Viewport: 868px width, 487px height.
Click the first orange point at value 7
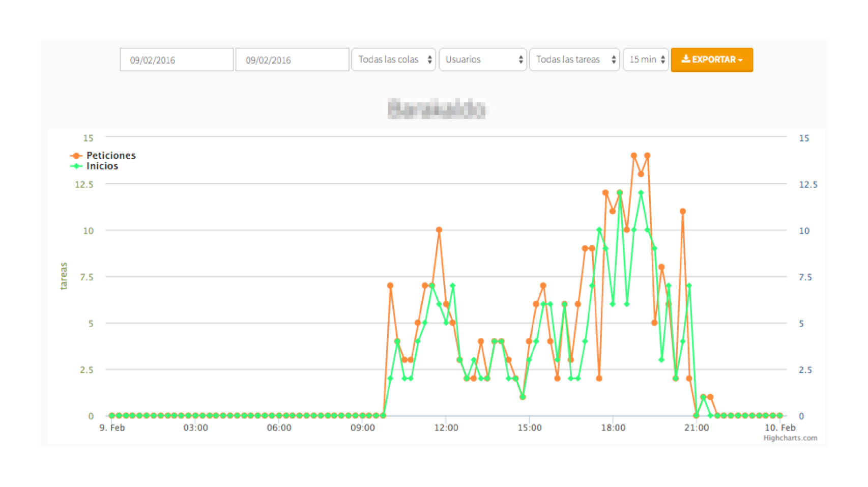(x=390, y=285)
